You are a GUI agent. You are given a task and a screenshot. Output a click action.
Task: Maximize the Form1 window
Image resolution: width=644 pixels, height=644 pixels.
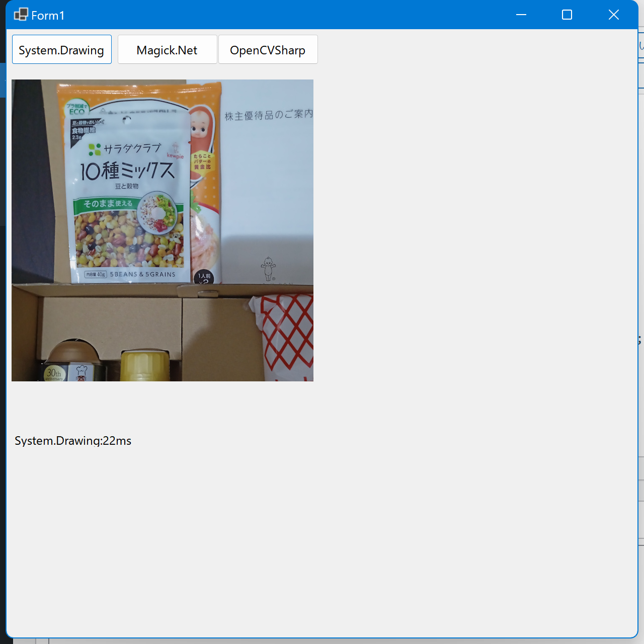point(567,15)
